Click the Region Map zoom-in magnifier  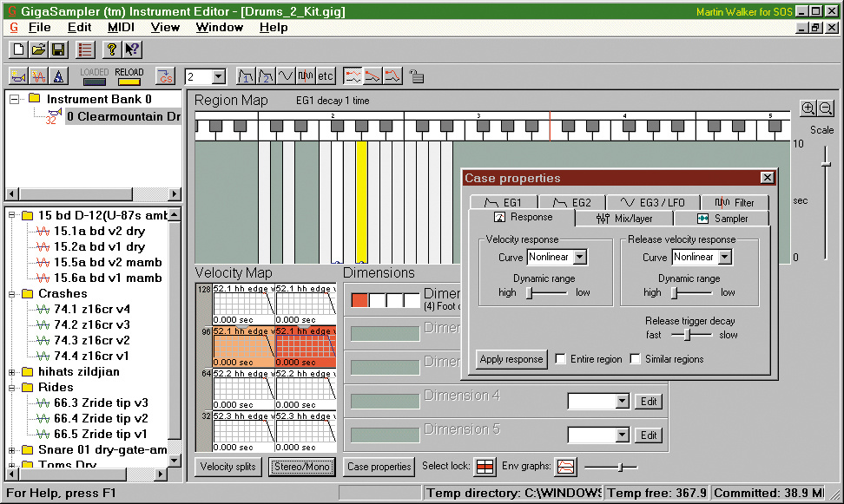coord(808,108)
